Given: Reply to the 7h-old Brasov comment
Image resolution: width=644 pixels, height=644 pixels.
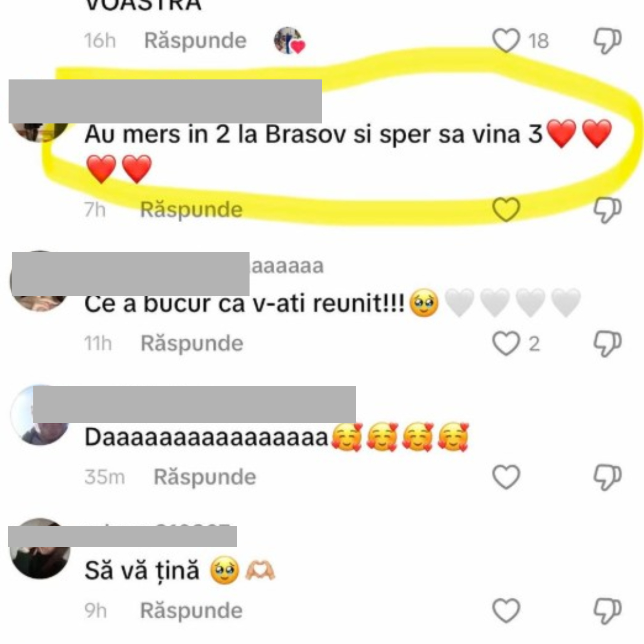Looking at the screenshot, I should click(191, 209).
